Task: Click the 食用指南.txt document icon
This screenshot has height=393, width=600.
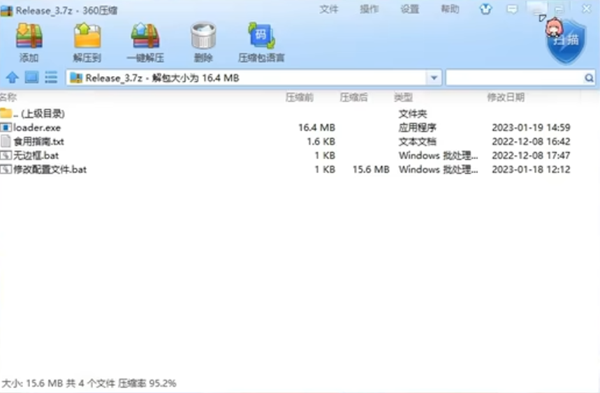Action: [6, 141]
